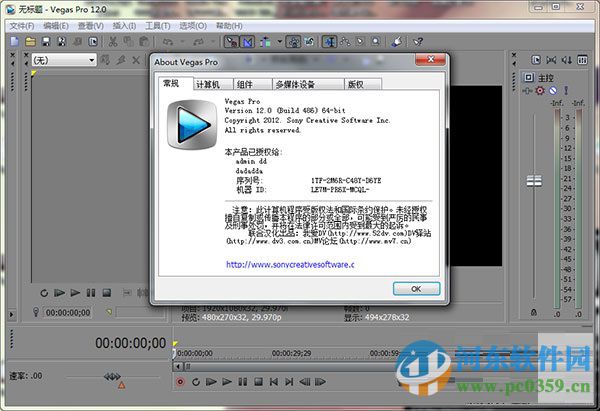
Task: Toggle Auto Ripple toolbar icon
Action: (265, 41)
